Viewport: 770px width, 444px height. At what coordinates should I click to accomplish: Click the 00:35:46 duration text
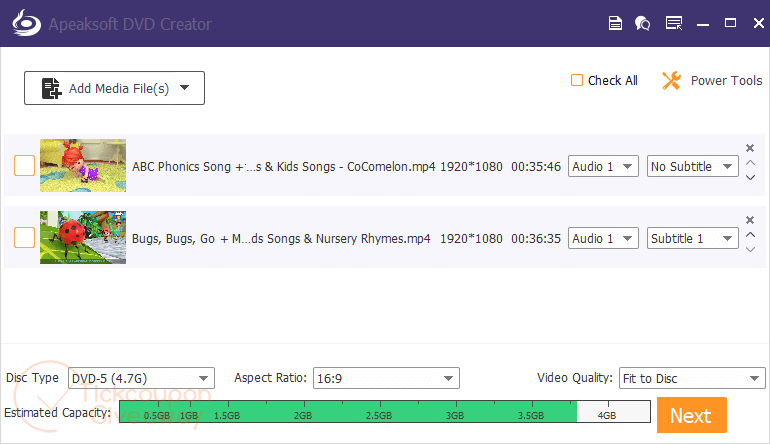[536, 166]
